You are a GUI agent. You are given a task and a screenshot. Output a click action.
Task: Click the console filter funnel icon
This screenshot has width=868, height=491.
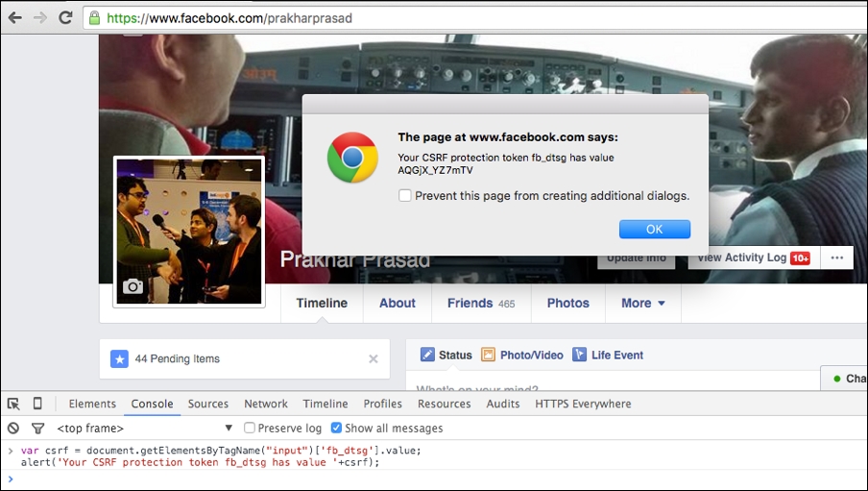coord(37,428)
